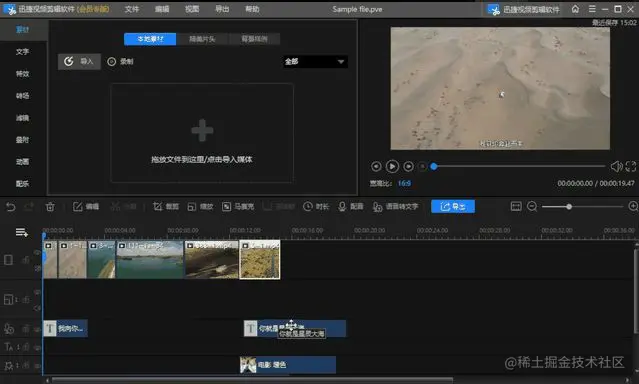Viewport: 639px width, 384px height.
Task: Open the home icon in title bar
Action: click(x=575, y=9)
